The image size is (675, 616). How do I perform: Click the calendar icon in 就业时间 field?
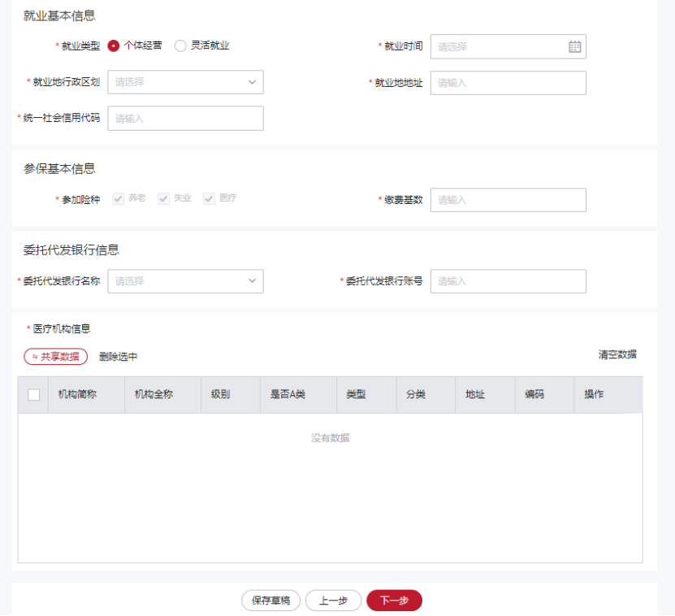[x=574, y=47]
